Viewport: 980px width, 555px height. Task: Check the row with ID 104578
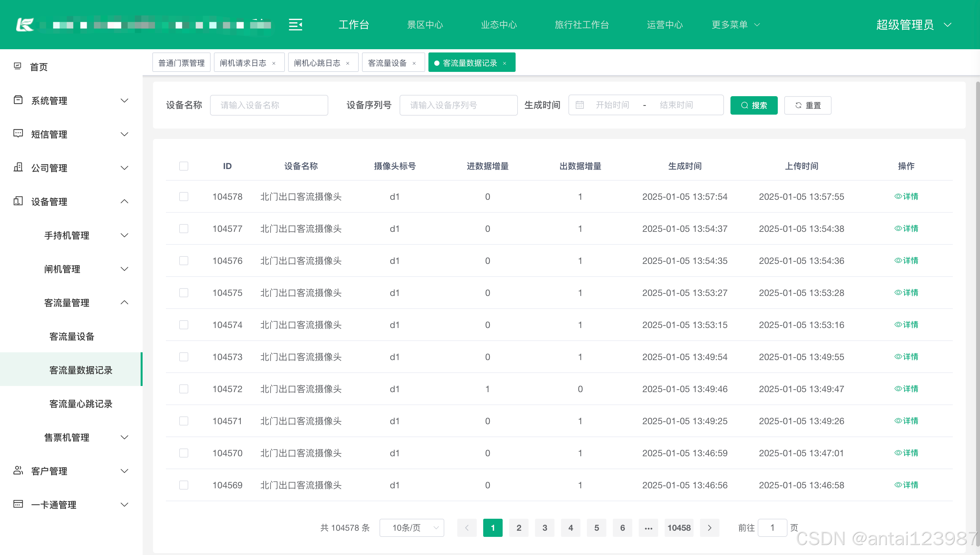[x=184, y=197]
